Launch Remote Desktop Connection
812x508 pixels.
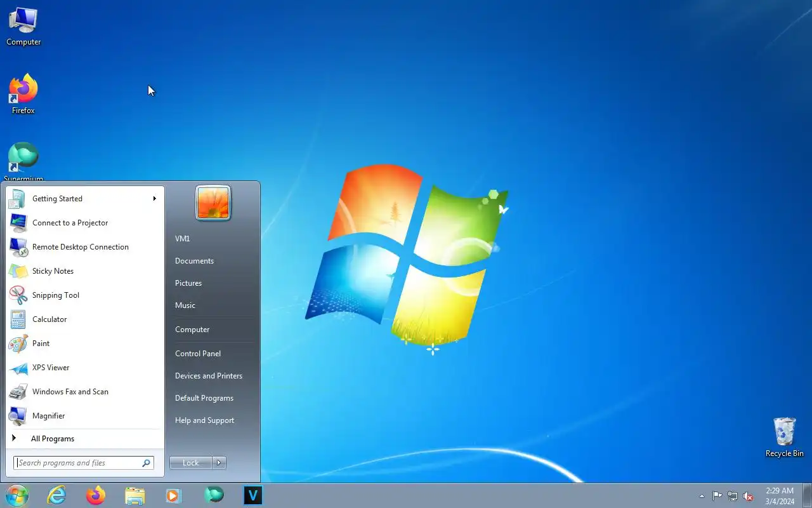coord(85,247)
